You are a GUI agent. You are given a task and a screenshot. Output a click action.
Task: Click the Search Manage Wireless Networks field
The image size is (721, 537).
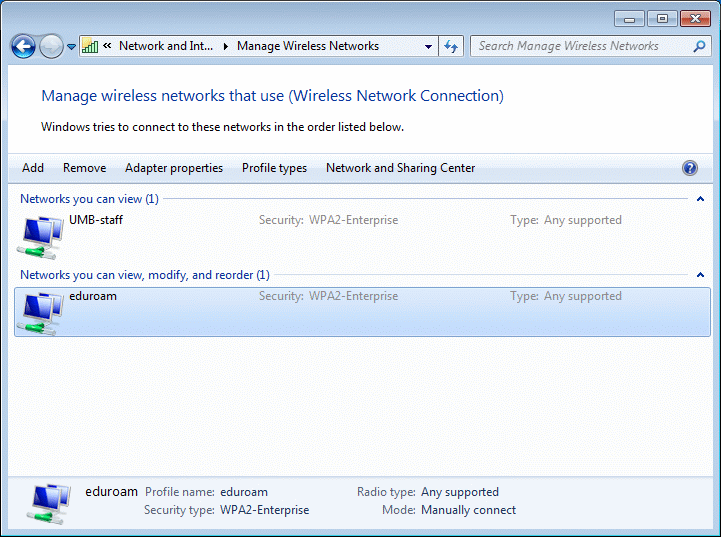tap(582, 46)
